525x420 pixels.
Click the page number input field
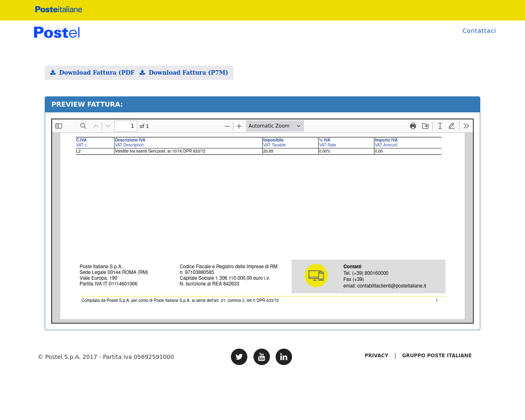coord(126,126)
